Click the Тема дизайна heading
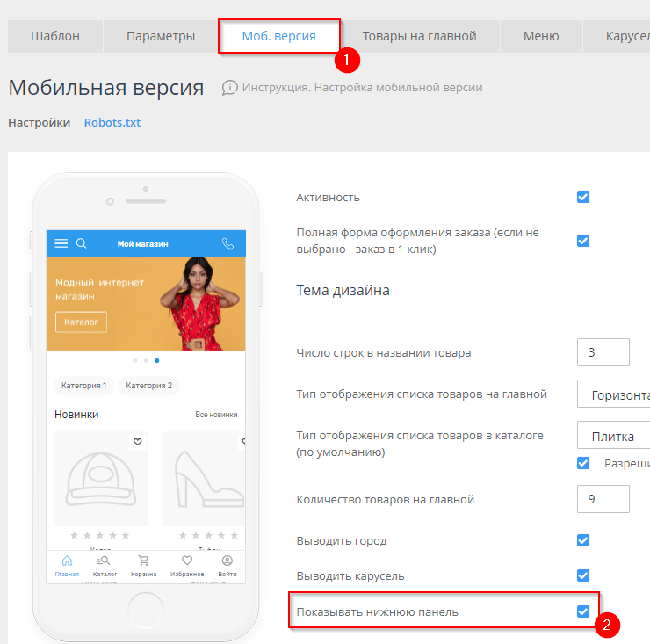The image size is (650, 644). [x=343, y=290]
